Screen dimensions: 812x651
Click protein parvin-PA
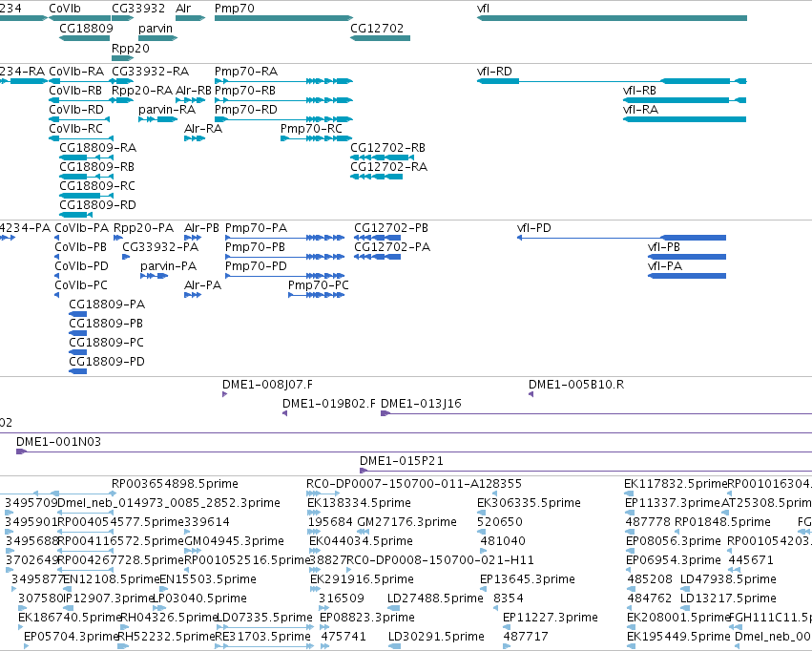coord(154,276)
